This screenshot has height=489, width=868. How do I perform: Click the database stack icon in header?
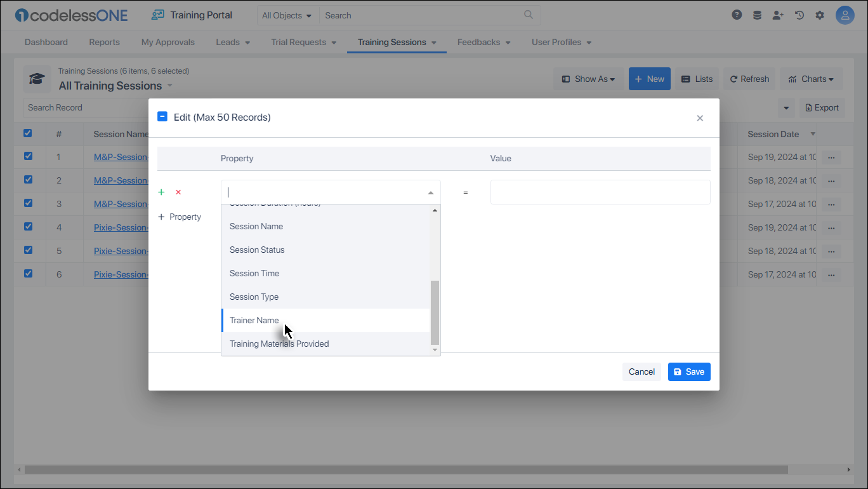[x=757, y=15]
